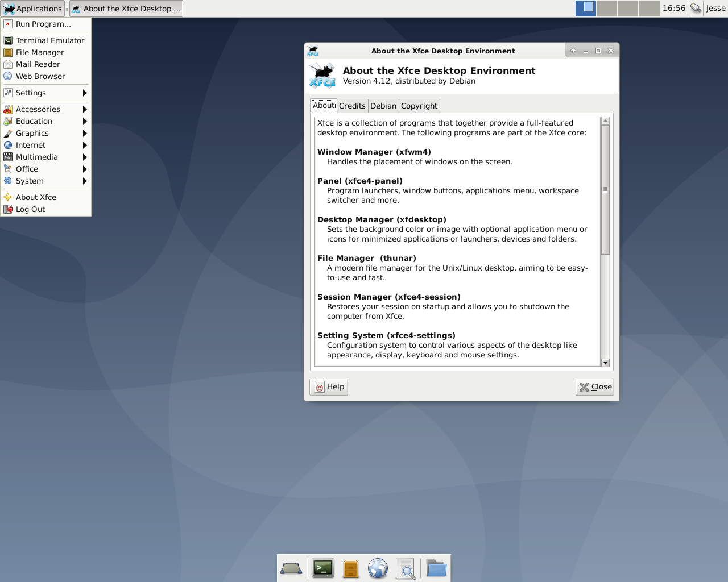Click the Applications menu button on the panel

(x=32, y=9)
